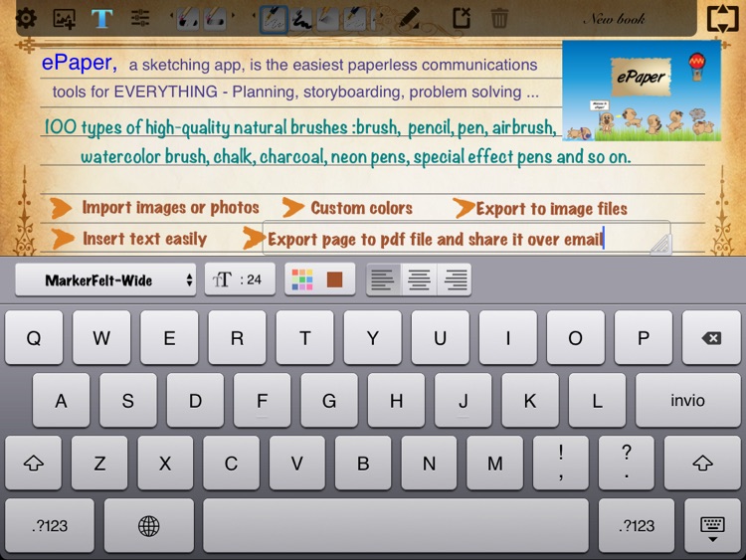Choose the third brush in the brush strip
The image size is (746, 560).
(328, 20)
